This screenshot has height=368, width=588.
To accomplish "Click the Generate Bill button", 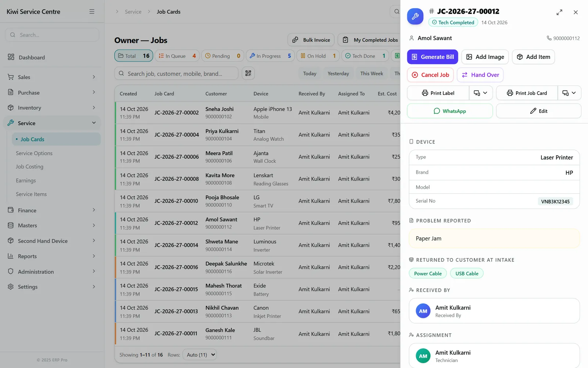I will pos(433,57).
